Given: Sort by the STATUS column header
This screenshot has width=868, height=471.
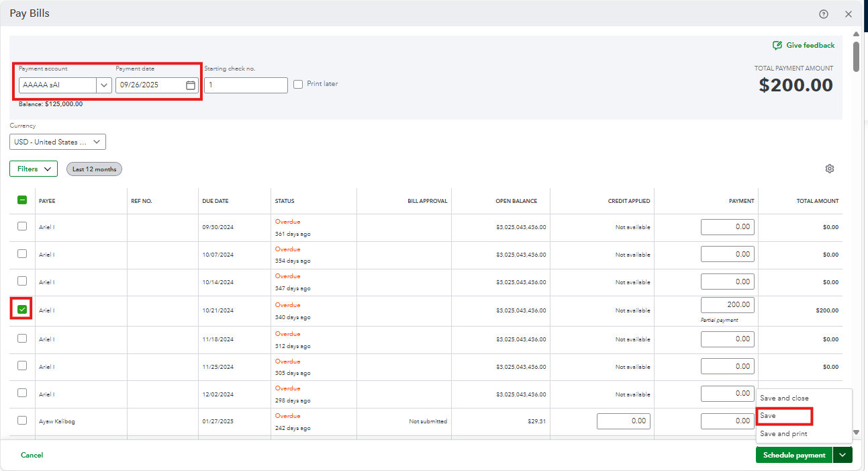Looking at the screenshot, I should click(285, 201).
